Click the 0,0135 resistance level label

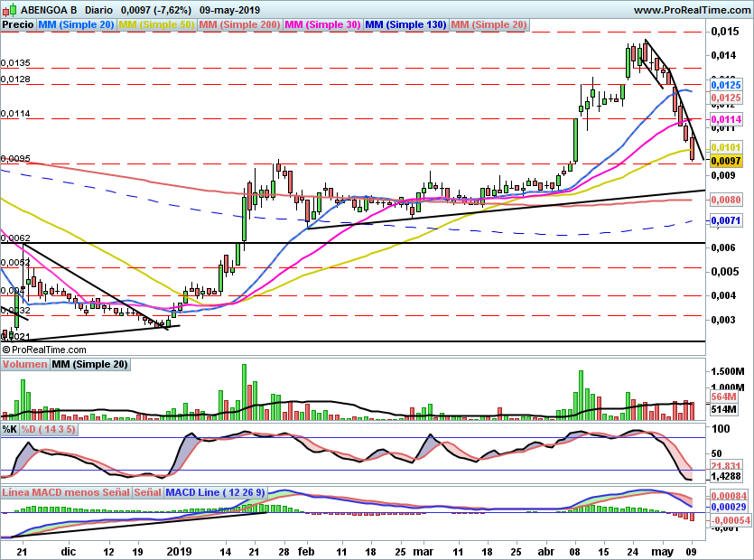pos(15,63)
